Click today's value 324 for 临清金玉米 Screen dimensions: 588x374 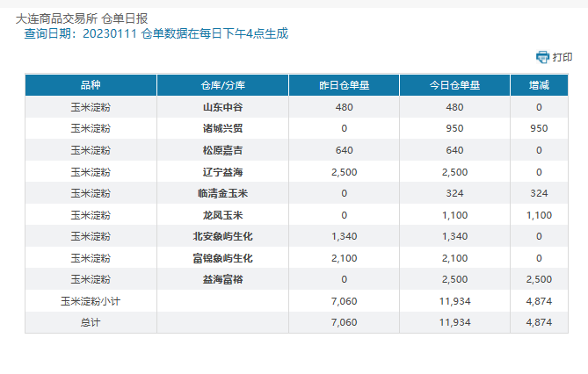click(x=454, y=193)
